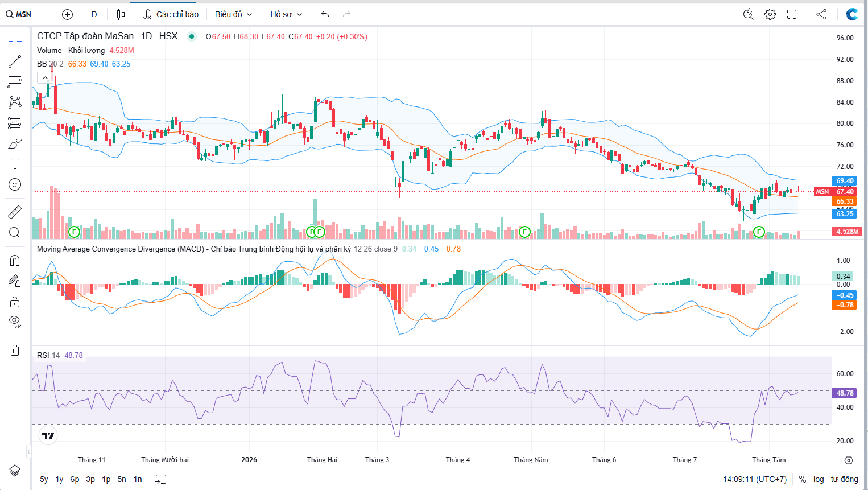The width and height of the screenshot is (868, 490).
Task: Open the candlestick chart style selector
Action: click(x=121, y=14)
